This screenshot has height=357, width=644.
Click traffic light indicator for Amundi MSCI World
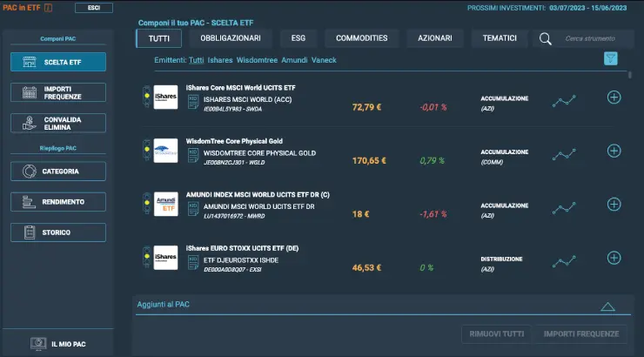click(x=146, y=204)
